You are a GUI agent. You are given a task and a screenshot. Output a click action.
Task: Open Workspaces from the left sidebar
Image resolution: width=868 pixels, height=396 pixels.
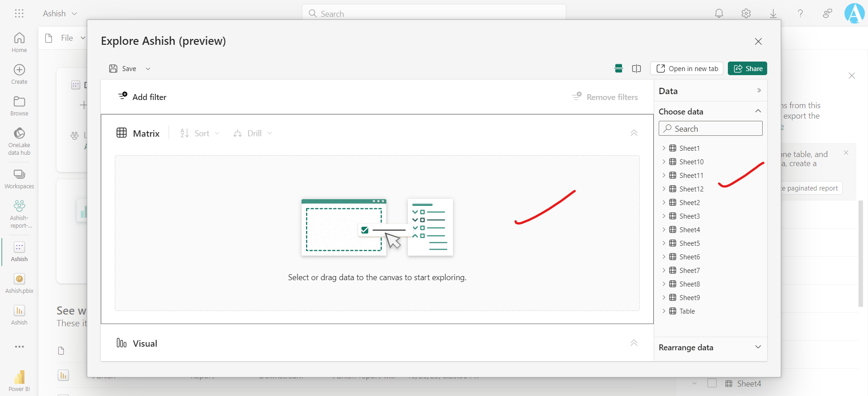coord(19,179)
